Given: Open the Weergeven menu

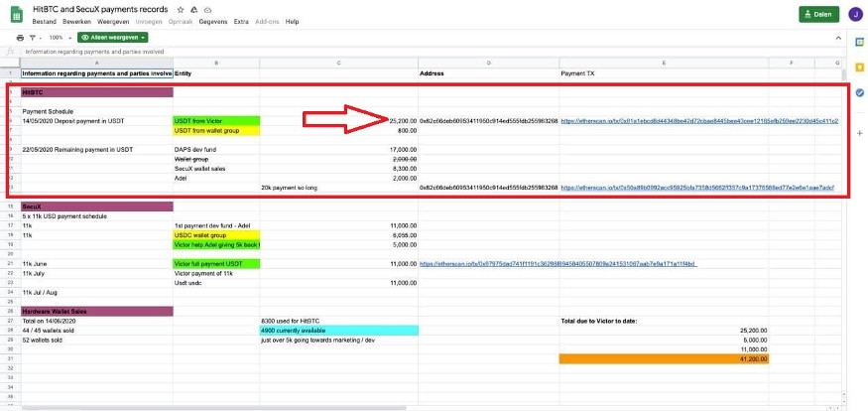Looking at the screenshot, I should click(x=113, y=22).
